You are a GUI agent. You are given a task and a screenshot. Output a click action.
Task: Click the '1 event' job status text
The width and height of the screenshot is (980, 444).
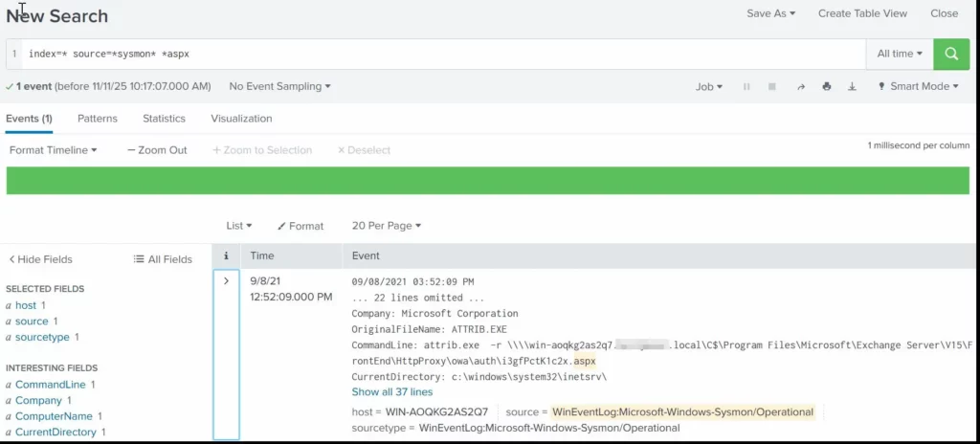33,86
